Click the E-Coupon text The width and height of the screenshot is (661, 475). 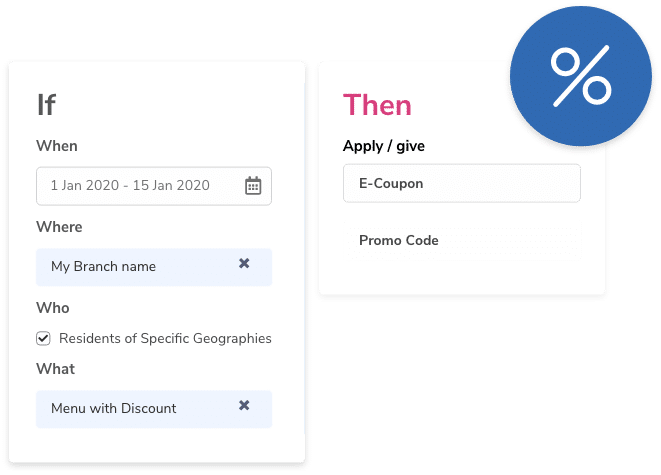coord(391,184)
